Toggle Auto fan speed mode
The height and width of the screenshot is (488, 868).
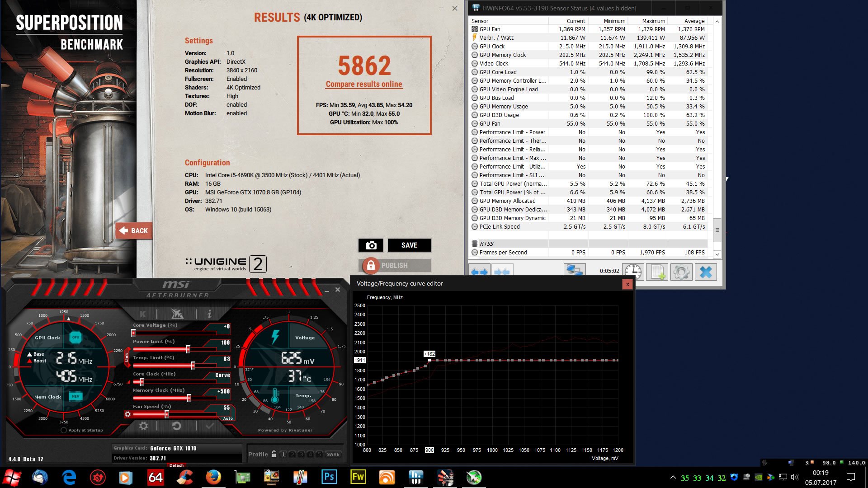point(228,418)
